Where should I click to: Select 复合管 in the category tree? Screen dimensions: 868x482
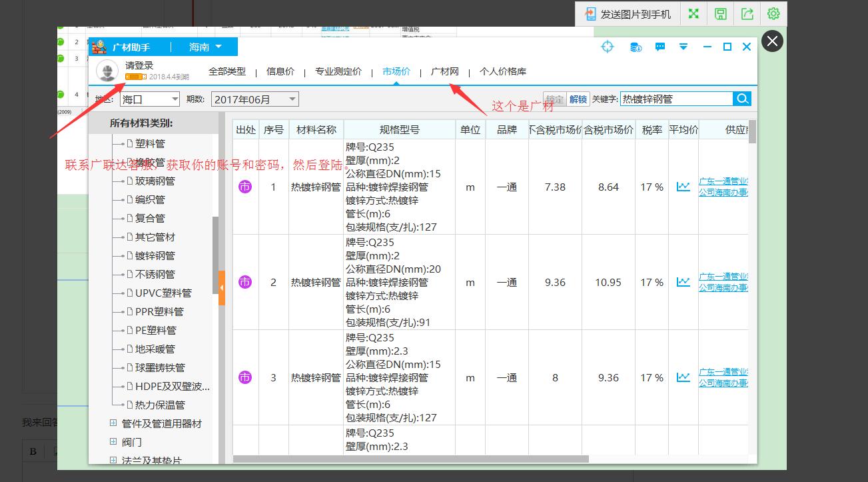pos(150,218)
